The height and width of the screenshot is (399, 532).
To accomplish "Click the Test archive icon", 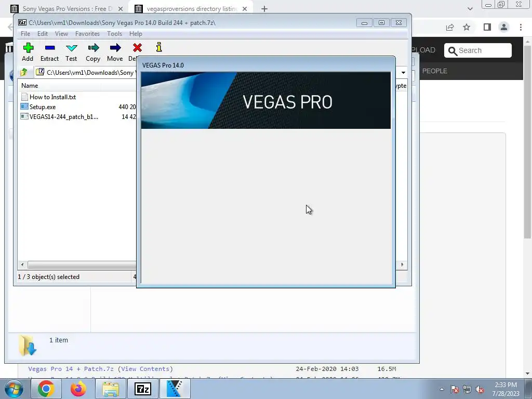I will click(71, 52).
